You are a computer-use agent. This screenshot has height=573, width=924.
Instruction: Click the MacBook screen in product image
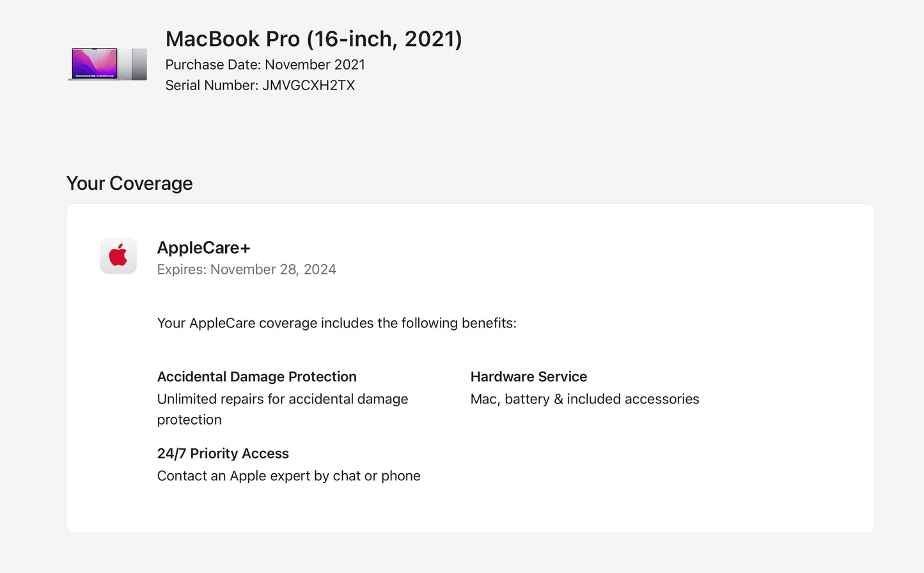pos(95,63)
